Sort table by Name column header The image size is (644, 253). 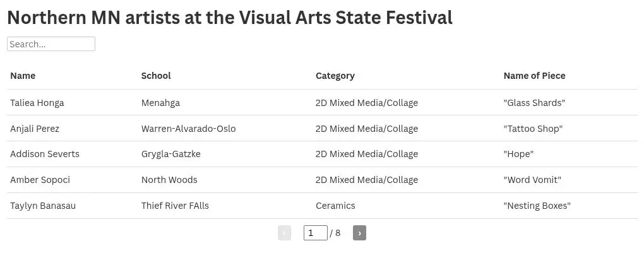(x=23, y=76)
